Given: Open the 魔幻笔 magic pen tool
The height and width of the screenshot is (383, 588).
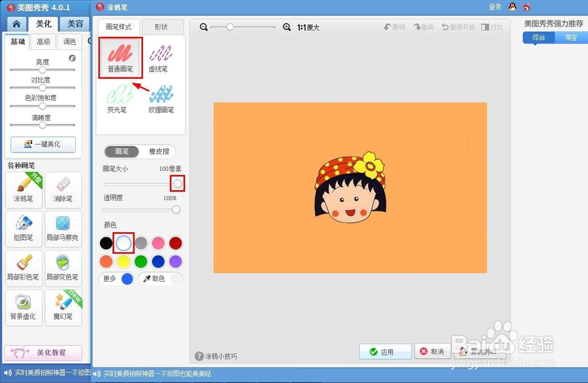Looking at the screenshot, I should tap(63, 308).
